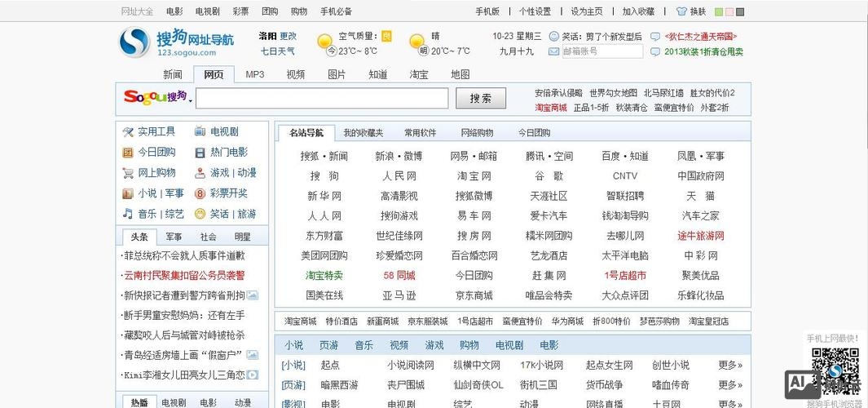Viewport: 868px width, 408px height.
Task: Click the 彩票开奖 lottery icon
Action: click(x=200, y=193)
